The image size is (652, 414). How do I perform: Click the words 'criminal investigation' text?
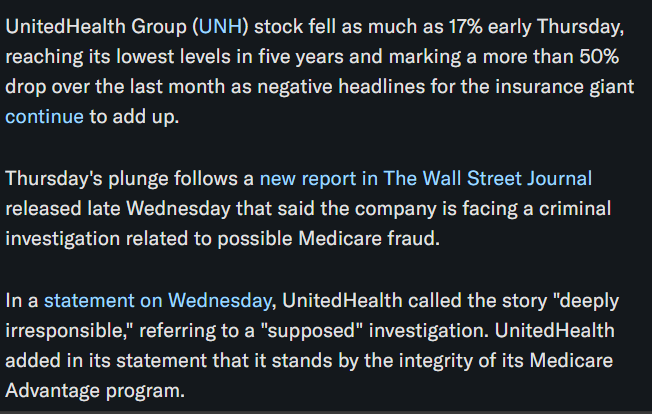coord(575,209)
